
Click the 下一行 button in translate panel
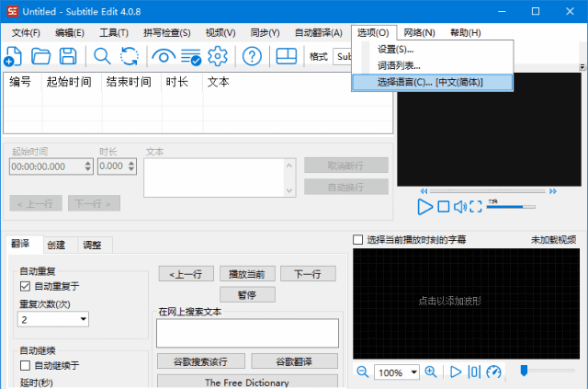[x=308, y=274]
